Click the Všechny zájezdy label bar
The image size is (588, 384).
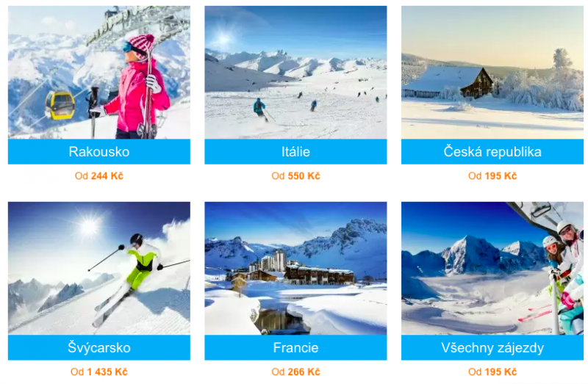coord(492,348)
